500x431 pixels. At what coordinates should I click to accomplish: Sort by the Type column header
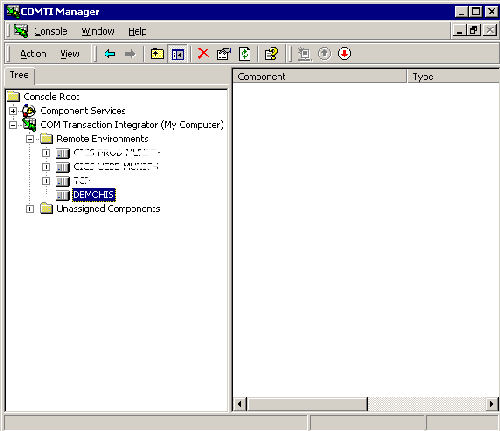(453, 77)
